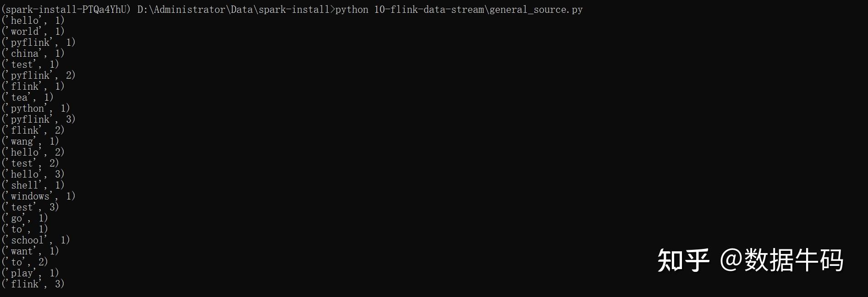Select the ('go', 1) output line
The image size is (868, 297).
tap(25, 218)
